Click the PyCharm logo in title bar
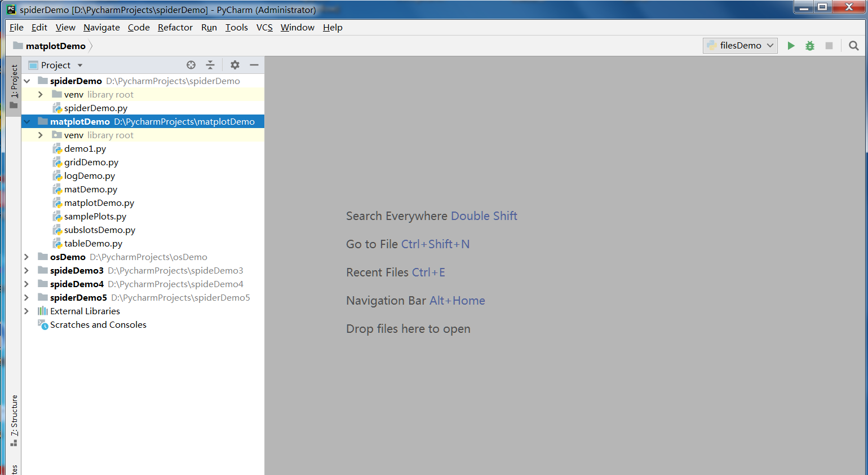The width and height of the screenshot is (868, 475). (x=11, y=9)
